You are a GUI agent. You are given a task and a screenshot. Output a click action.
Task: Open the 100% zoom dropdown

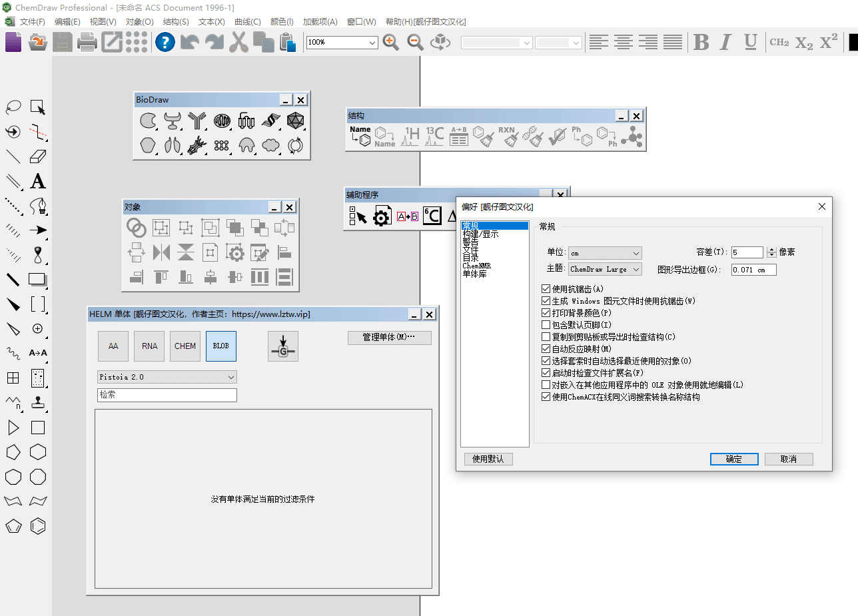[342, 43]
